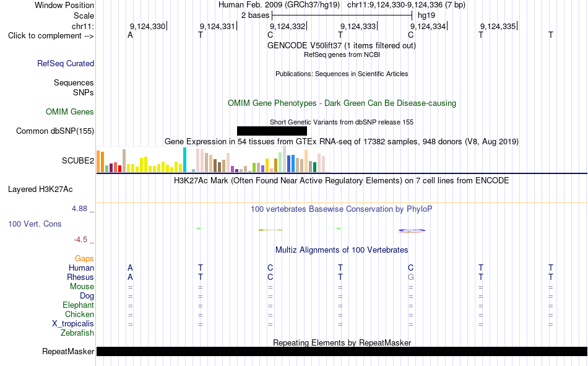Click the GTEx Gene Expression track title

pyautogui.click(x=342, y=142)
